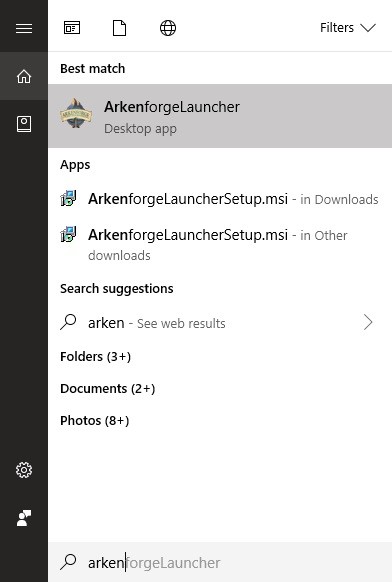Open arken web results chevron arrow

(x=368, y=322)
